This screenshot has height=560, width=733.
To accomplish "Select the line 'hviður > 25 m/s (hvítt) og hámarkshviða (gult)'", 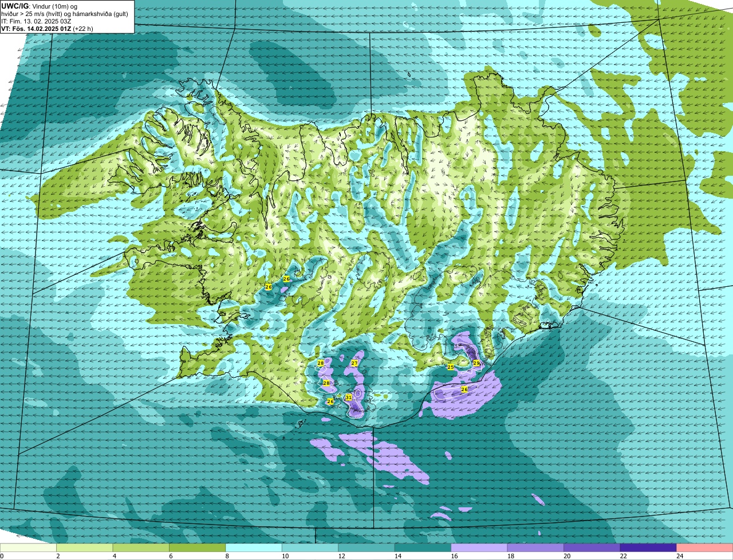I will point(64,14).
